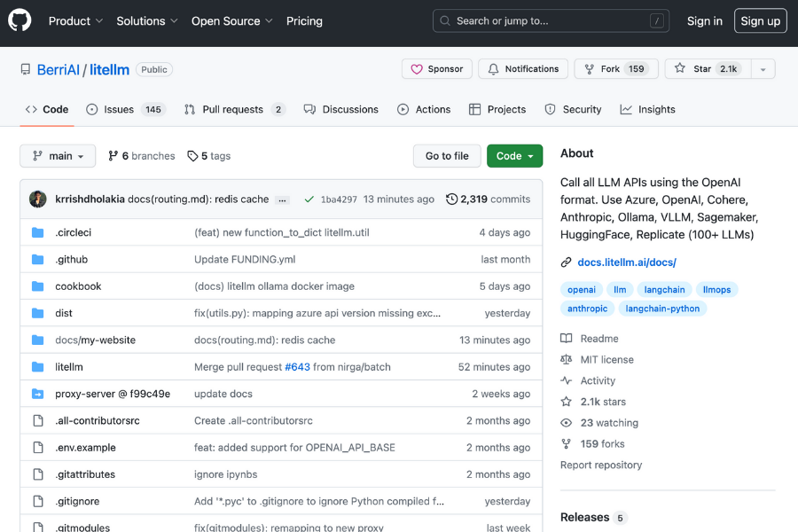Click the search or jump to field

[x=550, y=20]
